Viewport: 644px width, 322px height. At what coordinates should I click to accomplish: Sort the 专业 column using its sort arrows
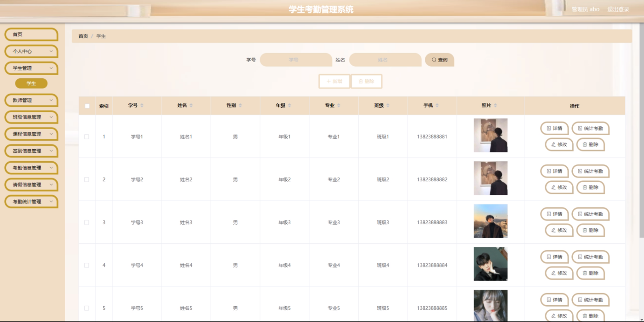tap(339, 106)
